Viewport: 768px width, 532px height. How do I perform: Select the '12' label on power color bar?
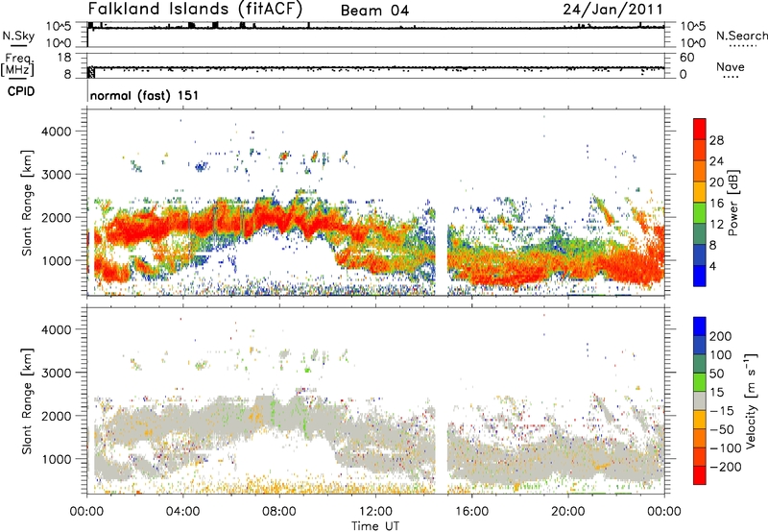pos(716,225)
